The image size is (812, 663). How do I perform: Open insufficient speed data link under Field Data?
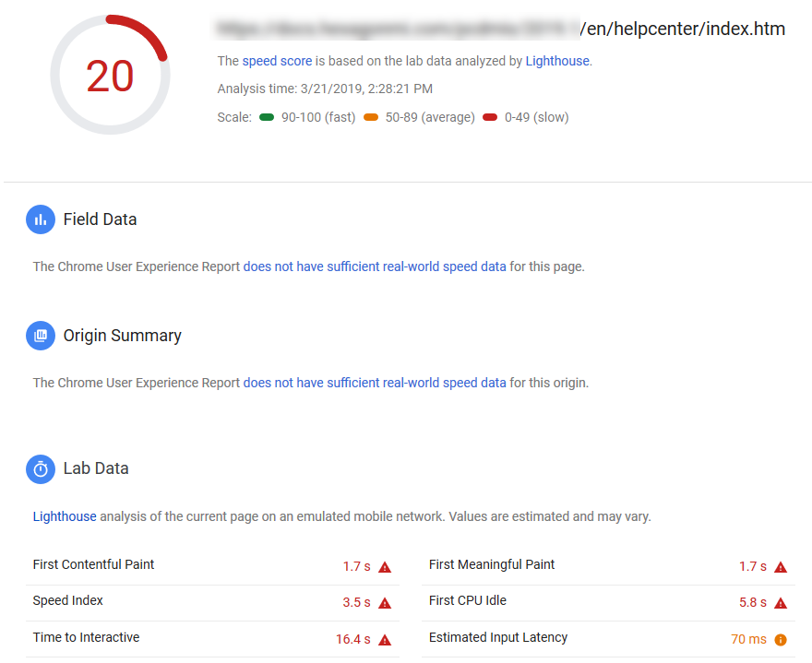point(375,266)
